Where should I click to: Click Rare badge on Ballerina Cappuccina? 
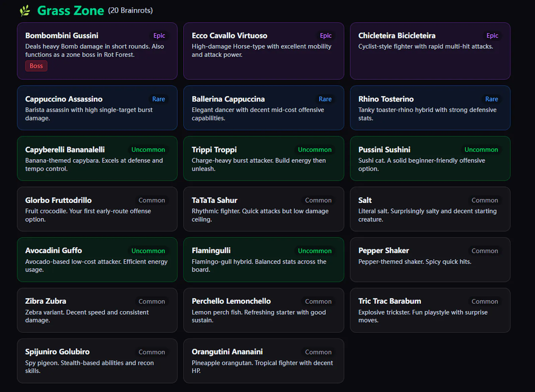(x=325, y=99)
